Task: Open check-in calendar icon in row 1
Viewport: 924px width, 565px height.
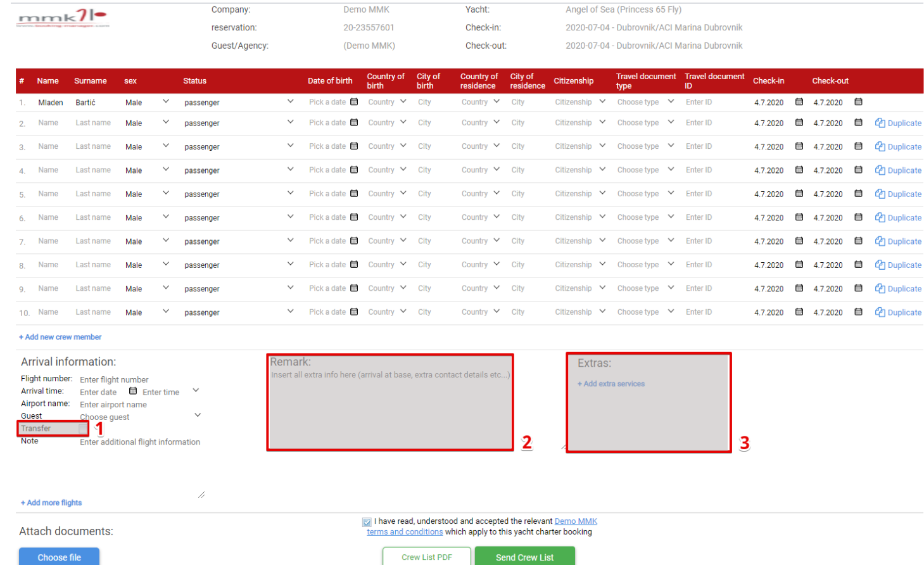Action: point(799,101)
